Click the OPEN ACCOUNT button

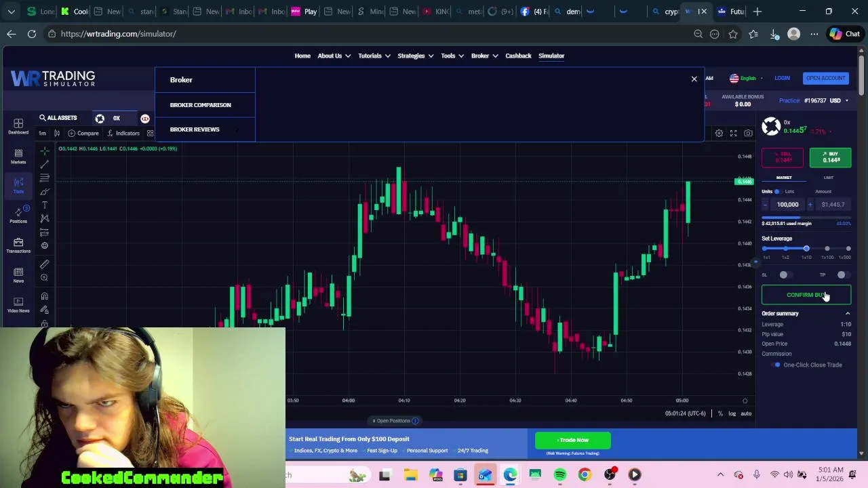(825, 78)
